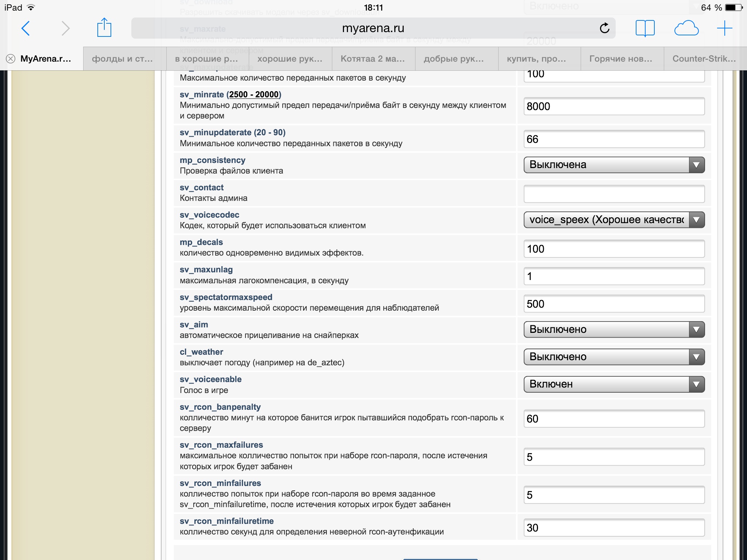
Task: Tap the Wi-Fi indicator in status bar
Action: (31, 7)
